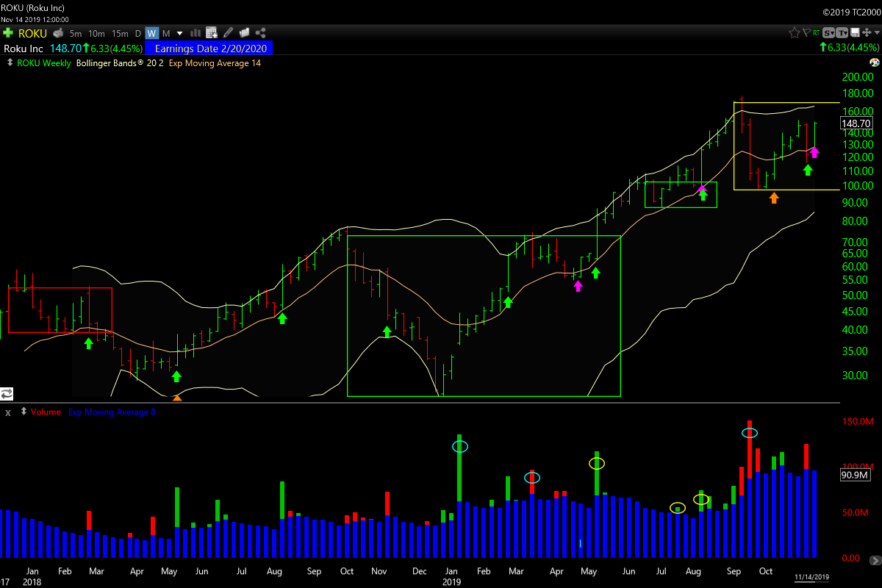Image resolution: width=882 pixels, height=588 pixels.
Task: Open the timeframe dropdown arrow
Action: point(180,33)
